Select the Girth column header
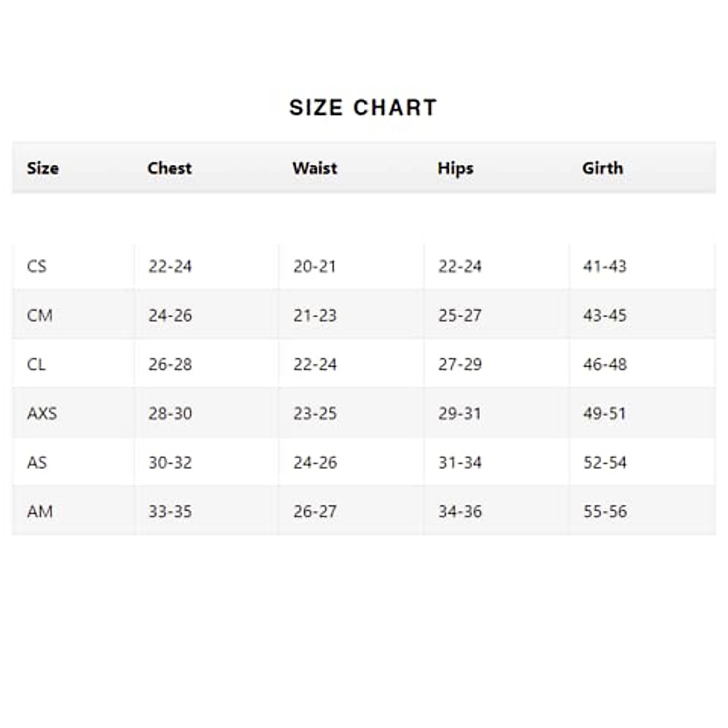This screenshot has width=728, height=728. (602, 168)
